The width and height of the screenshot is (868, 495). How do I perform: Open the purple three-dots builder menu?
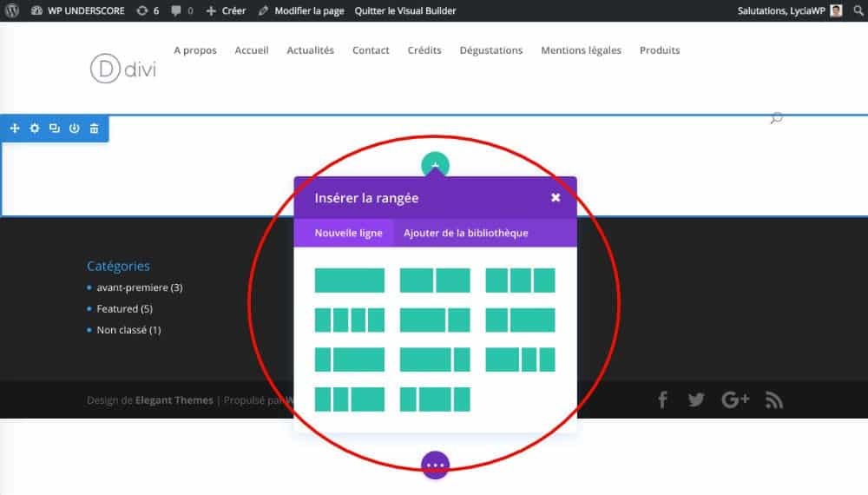click(x=435, y=465)
